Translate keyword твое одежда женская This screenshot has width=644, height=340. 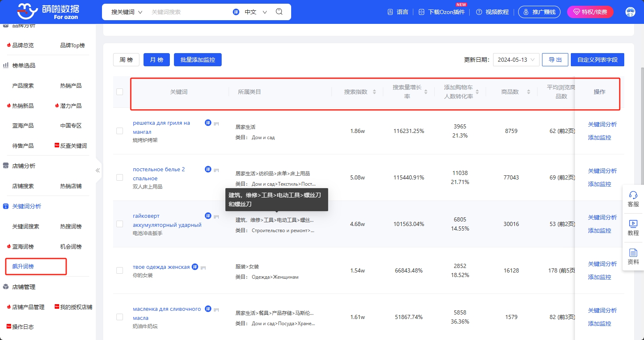(x=195, y=267)
